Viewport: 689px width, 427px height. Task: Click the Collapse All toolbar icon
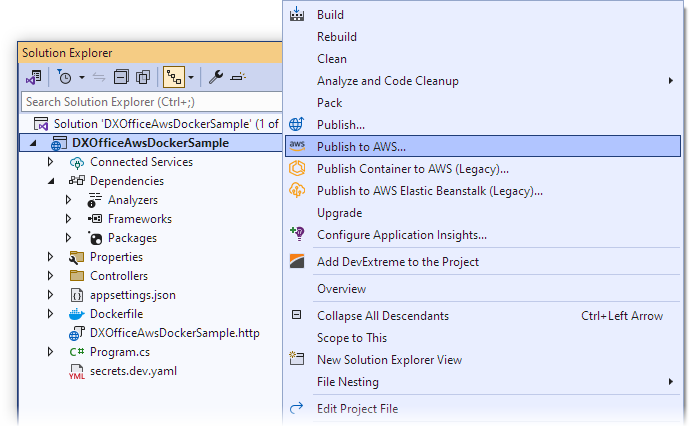click(121, 77)
